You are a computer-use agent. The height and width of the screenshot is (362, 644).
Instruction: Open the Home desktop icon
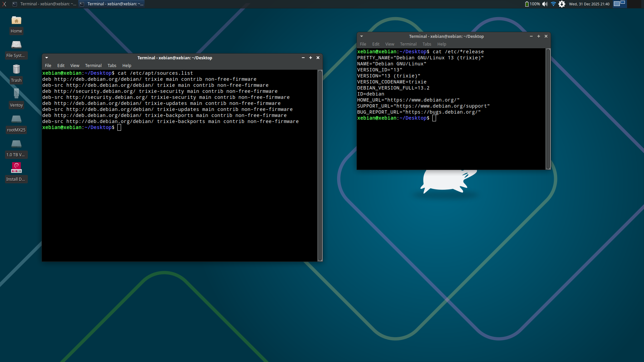(16, 21)
